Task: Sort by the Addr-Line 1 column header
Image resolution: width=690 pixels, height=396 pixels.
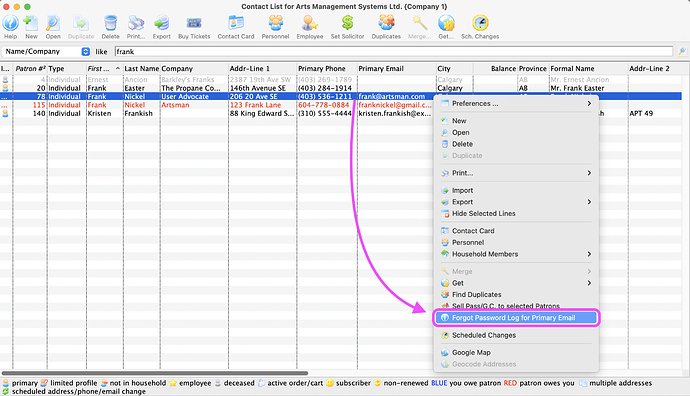Action: pyautogui.click(x=262, y=69)
